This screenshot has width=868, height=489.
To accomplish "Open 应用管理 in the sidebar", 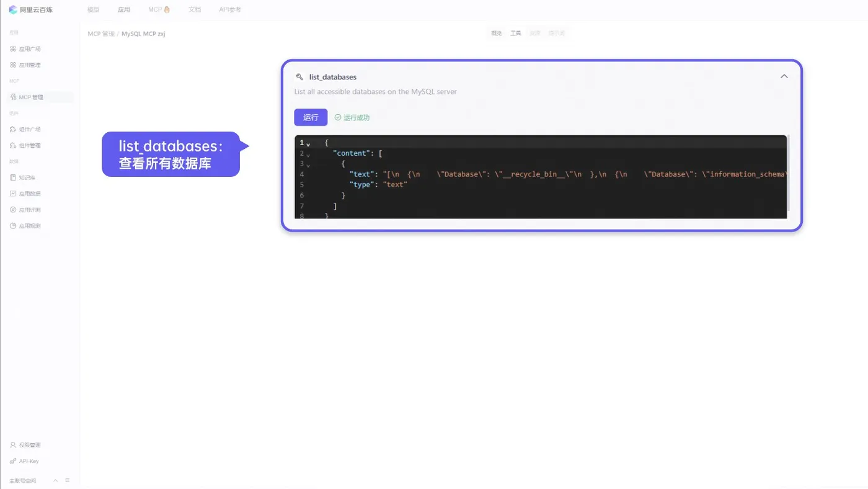I will point(25,65).
